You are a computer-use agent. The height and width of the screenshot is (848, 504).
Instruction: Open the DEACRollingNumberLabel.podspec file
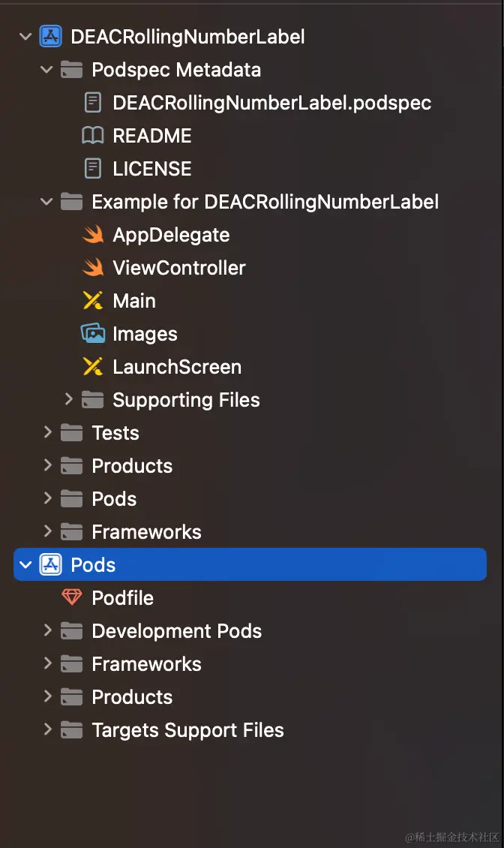point(271,103)
